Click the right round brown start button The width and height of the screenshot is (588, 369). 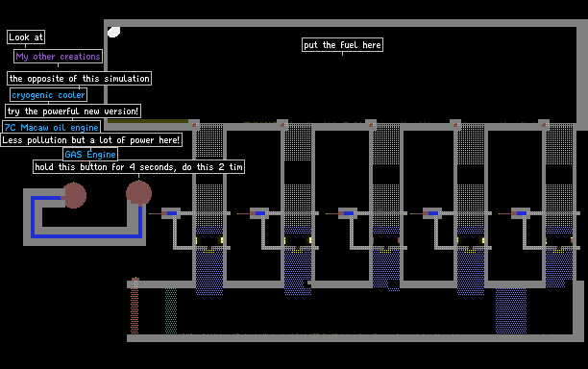pos(138,193)
